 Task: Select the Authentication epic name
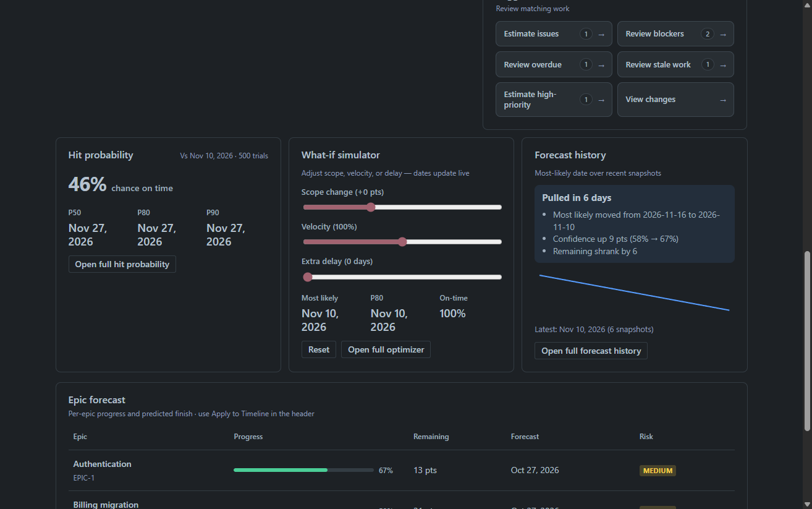(103, 464)
